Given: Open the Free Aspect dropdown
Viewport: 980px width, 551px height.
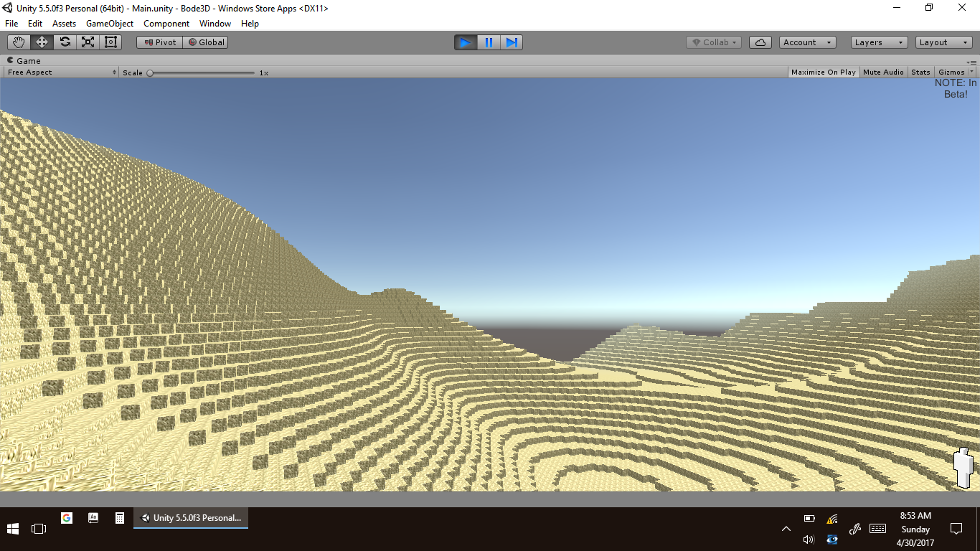Looking at the screenshot, I should [62, 72].
